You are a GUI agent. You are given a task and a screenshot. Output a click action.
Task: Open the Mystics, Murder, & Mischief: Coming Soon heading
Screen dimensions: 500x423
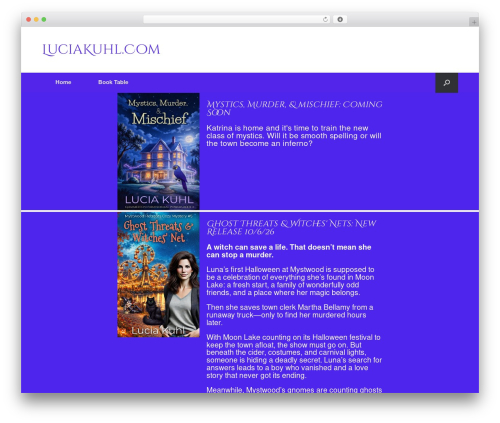tap(294, 108)
